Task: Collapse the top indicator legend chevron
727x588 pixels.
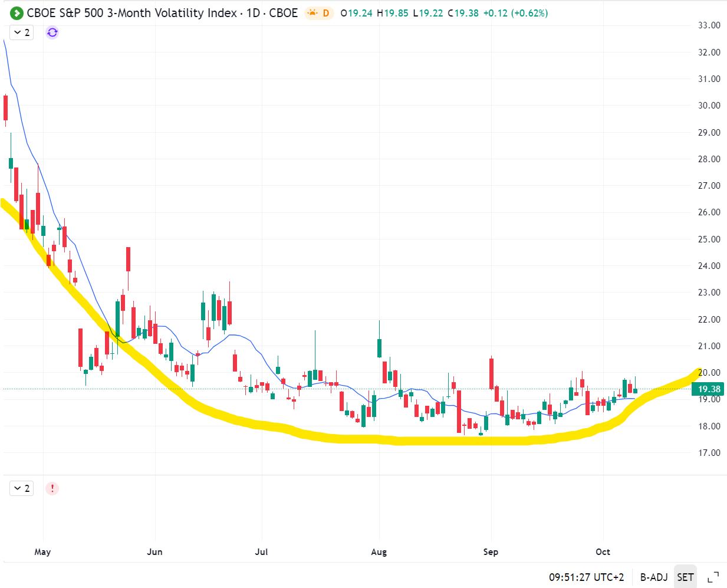Action: click(x=22, y=32)
